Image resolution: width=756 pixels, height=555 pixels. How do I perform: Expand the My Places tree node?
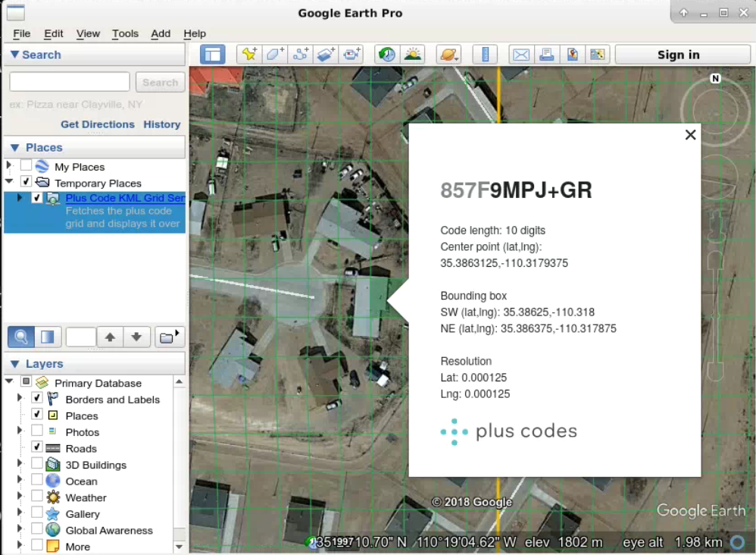(x=8, y=165)
